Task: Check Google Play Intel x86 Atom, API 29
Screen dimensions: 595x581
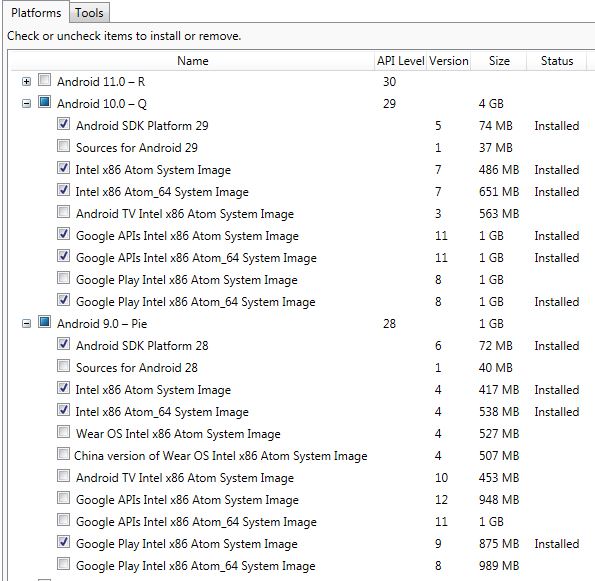Action: (x=63, y=278)
